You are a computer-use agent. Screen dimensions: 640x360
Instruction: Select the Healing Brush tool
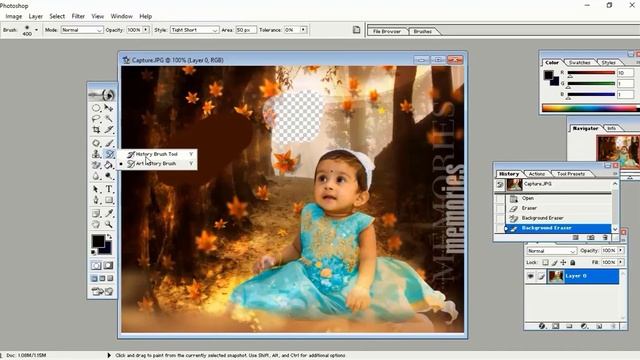pos(96,143)
